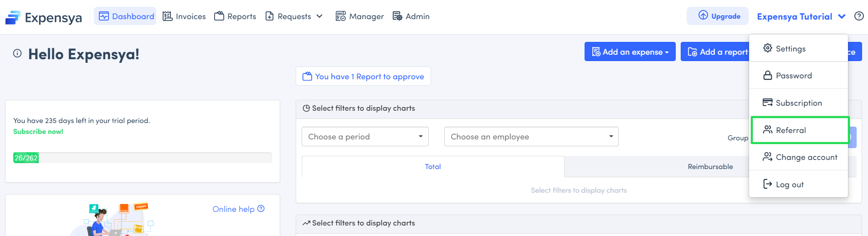Go to the Invoices page
This screenshot has height=236, width=868.
[185, 16]
